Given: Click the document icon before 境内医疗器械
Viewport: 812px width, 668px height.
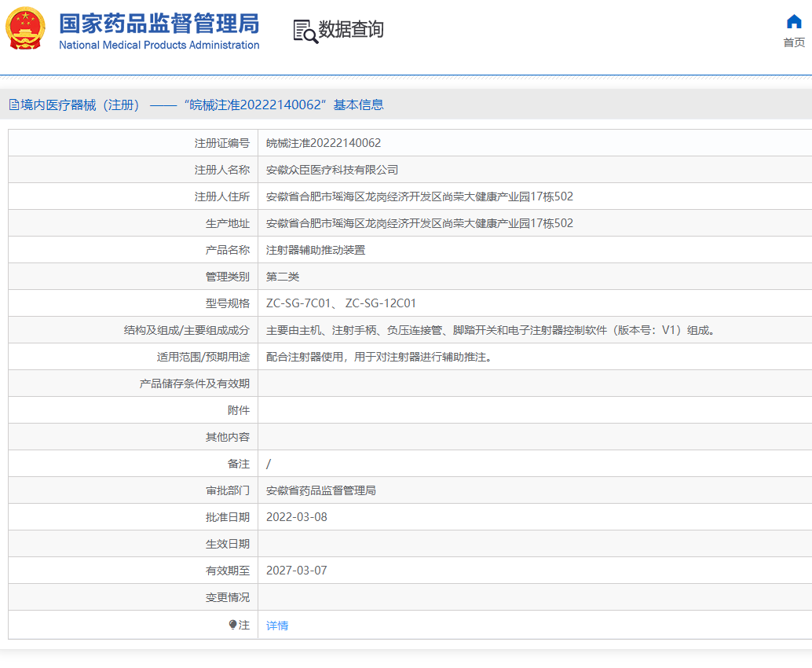Looking at the screenshot, I should (x=14, y=105).
